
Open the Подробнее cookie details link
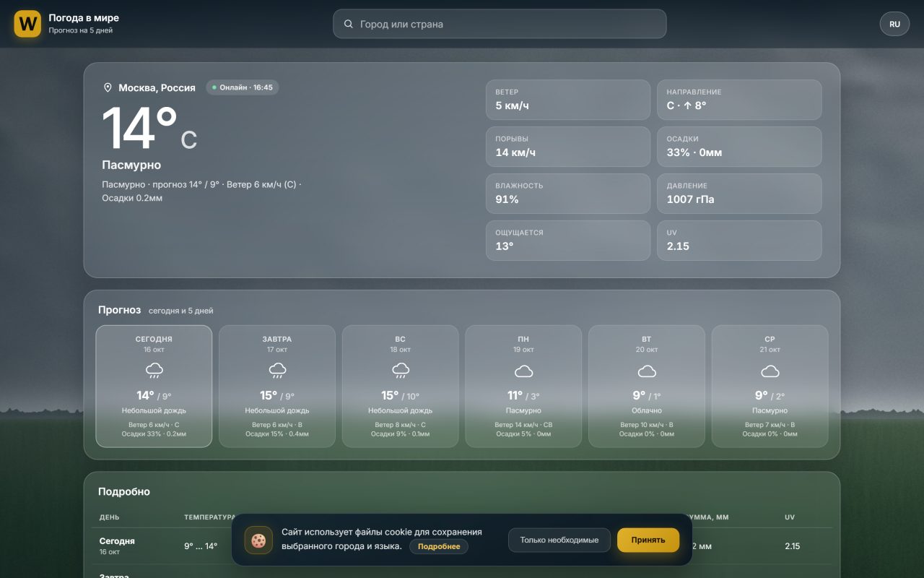pos(439,546)
